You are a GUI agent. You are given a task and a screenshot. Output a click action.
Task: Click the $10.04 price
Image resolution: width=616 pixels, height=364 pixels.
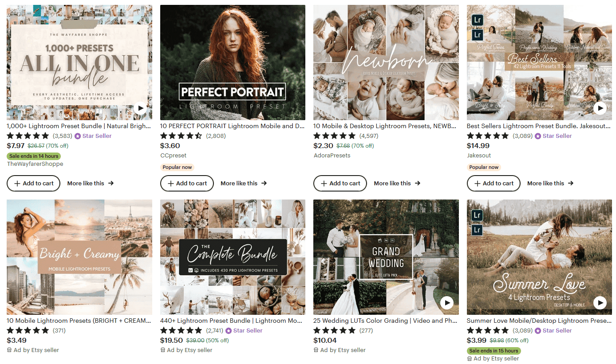(325, 340)
